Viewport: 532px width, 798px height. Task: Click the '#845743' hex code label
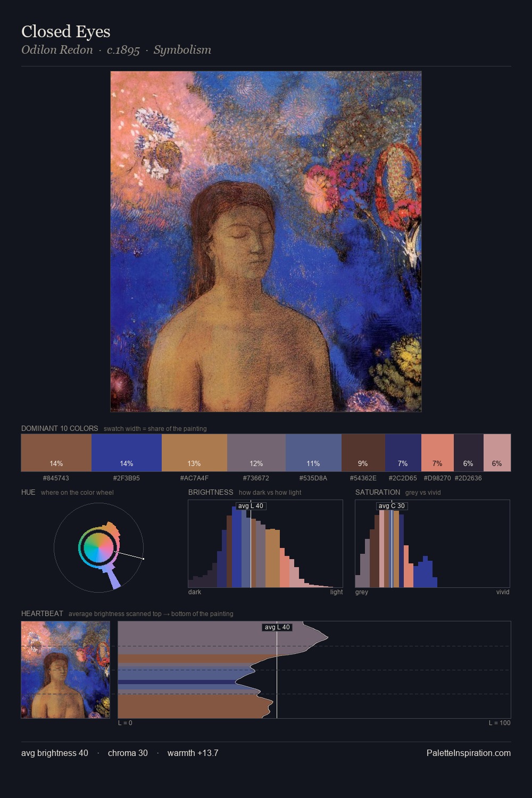point(56,478)
